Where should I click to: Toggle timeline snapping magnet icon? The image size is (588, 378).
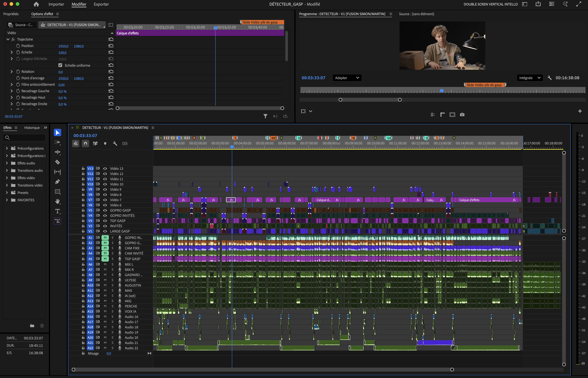(85, 144)
